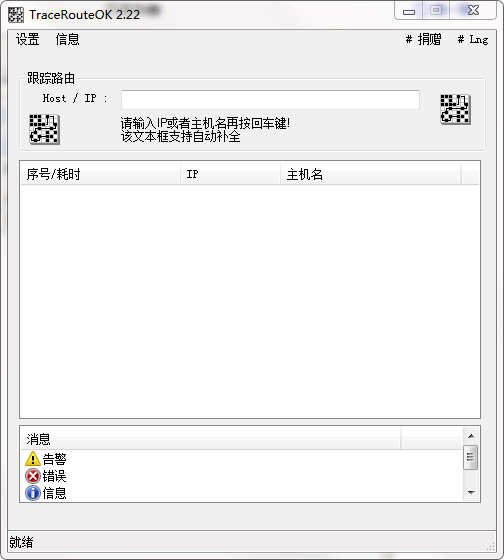Screen dimensions: 504x560
Task: Open the 信息 menu
Action: pos(67,39)
